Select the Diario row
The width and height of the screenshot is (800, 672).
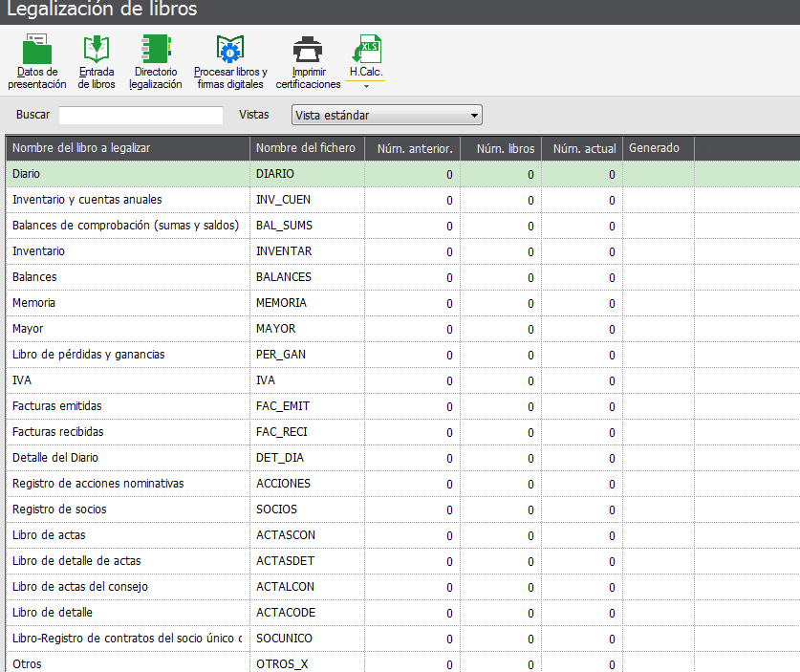pyautogui.click(x=403, y=174)
